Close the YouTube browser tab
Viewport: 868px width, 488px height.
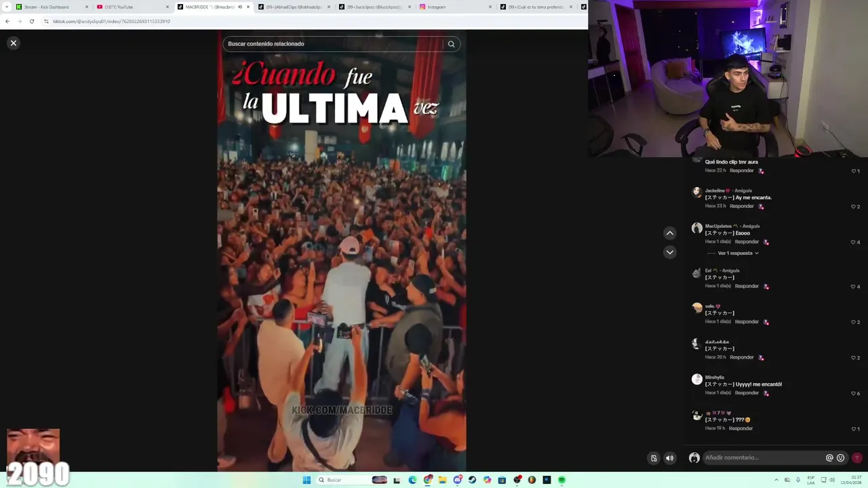point(167,7)
